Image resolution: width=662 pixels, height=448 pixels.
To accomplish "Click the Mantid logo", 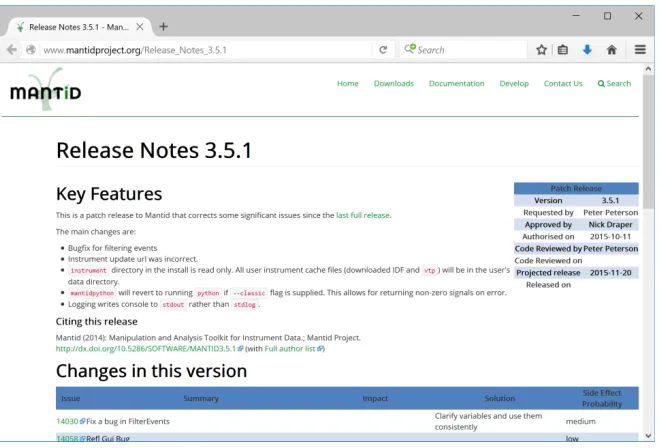I will coord(45,90).
